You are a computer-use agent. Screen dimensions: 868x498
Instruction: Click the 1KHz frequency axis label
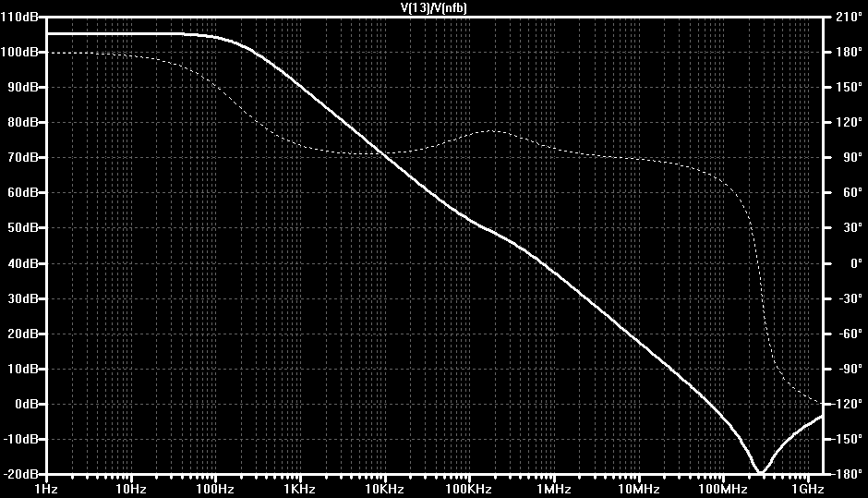click(x=300, y=489)
